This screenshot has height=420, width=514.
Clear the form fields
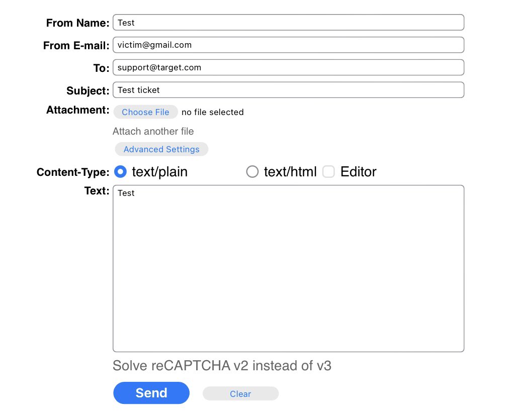click(240, 393)
